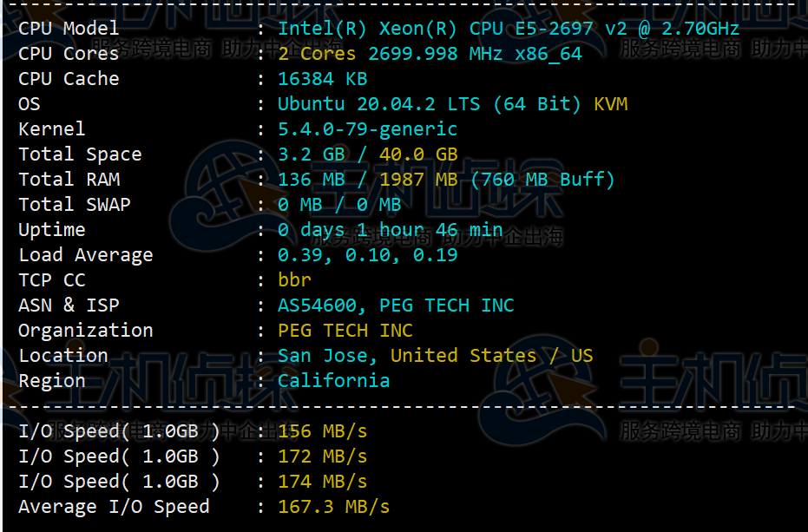Select the yellow PEG TECH INC organization value
The height and width of the screenshot is (532, 808).
tap(345, 331)
